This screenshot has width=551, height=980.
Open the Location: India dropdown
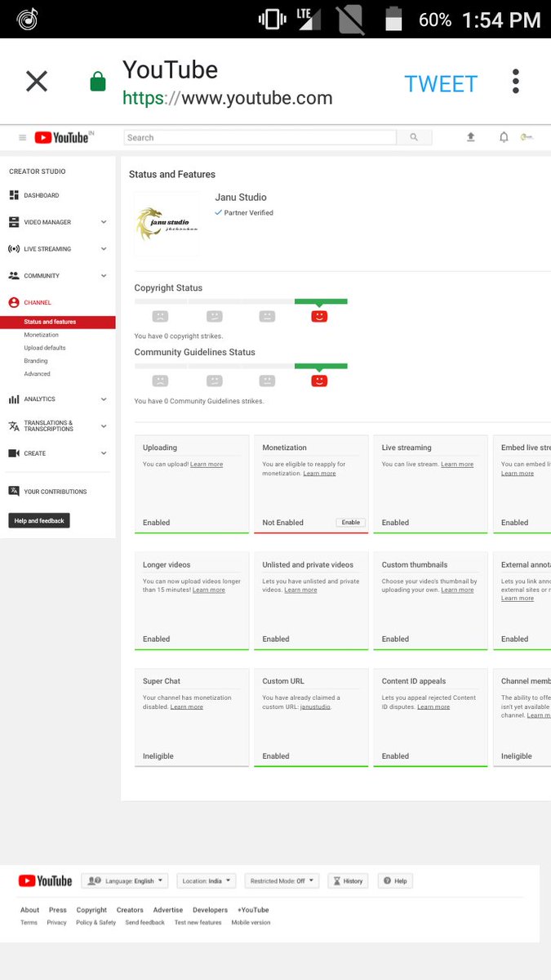click(x=206, y=881)
